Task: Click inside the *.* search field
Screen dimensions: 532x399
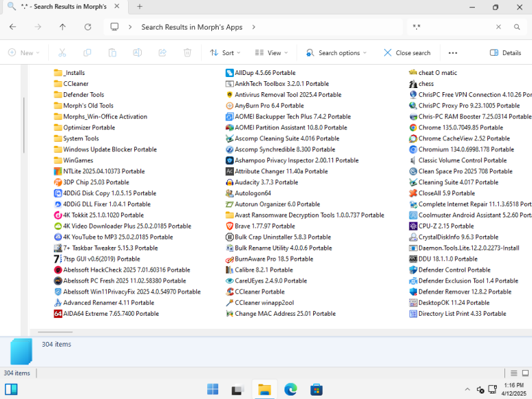Action: [451, 27]
